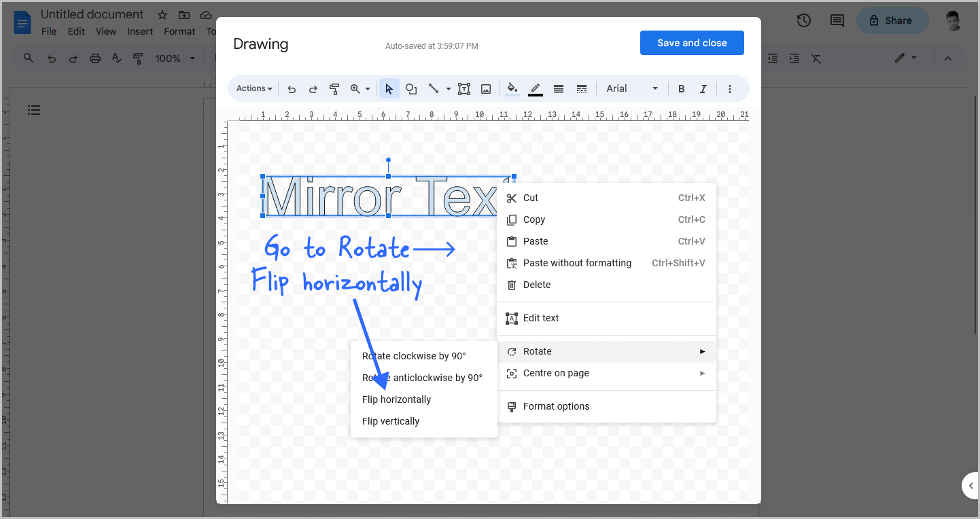The width and height of the screenshot is (980, 519).
Task: Insert an Image into the drawing
Action: 485,88
